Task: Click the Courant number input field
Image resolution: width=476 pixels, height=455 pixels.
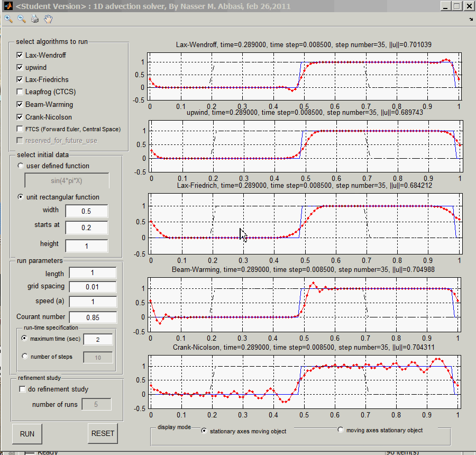Action: tap(93, 317)
